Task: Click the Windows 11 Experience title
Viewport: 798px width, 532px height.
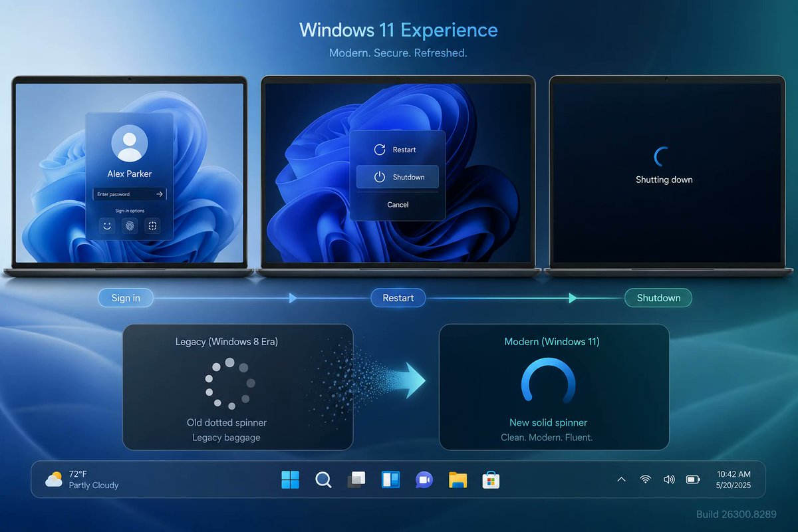Action: 398,30
